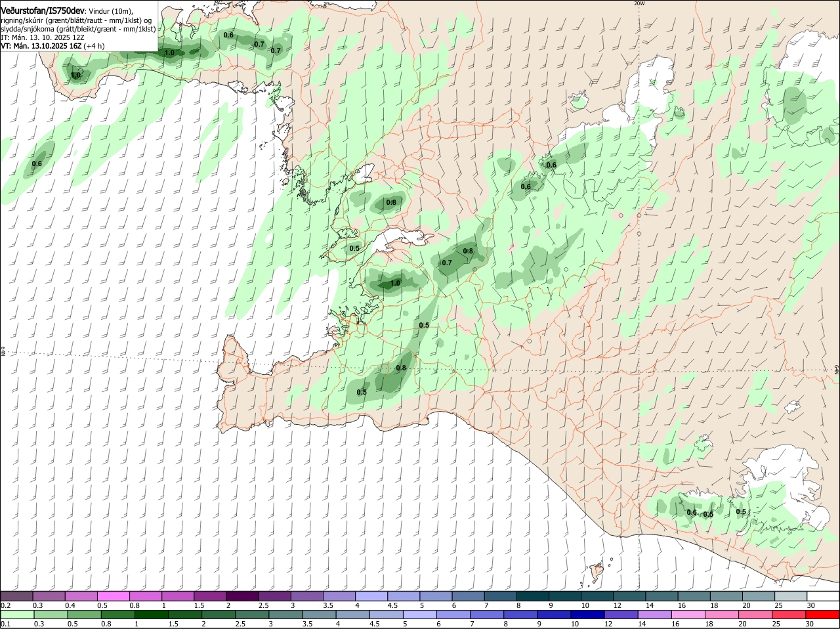Click the upper legend '3.5' label

coord(329,605)
